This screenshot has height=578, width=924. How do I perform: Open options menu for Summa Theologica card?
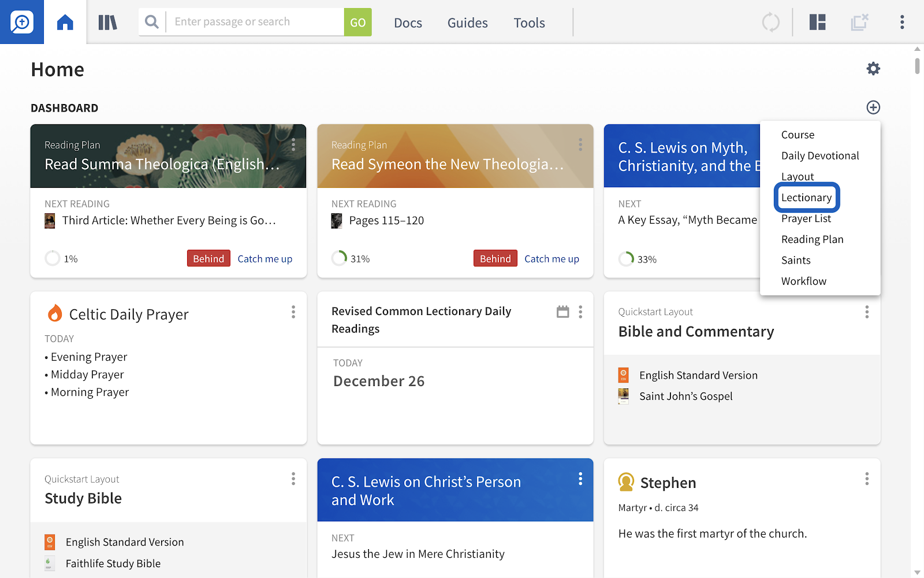click(x=293, y=144)
